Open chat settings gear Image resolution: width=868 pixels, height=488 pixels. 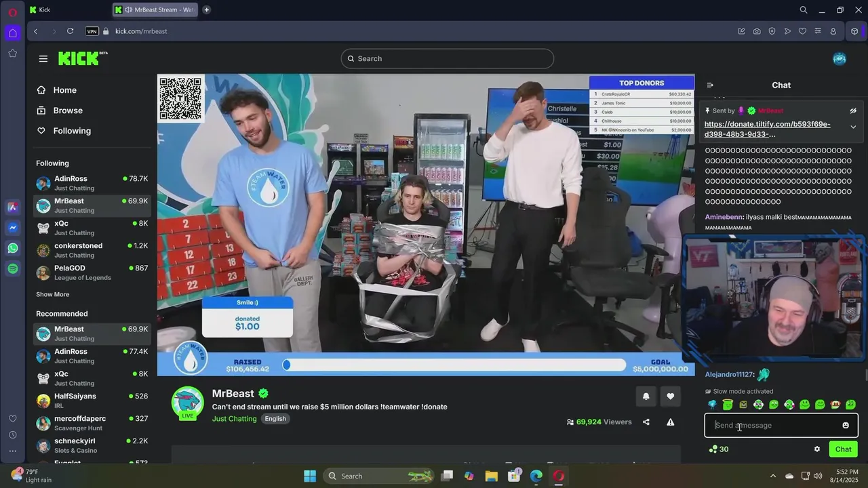[x=817, y=449]
